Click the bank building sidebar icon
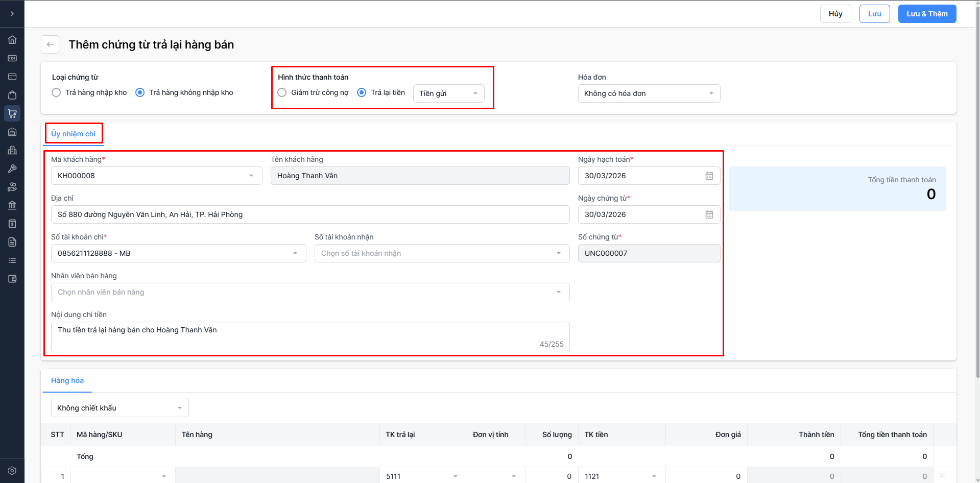Viewport: 980px width, 483px height. (12, 205)
